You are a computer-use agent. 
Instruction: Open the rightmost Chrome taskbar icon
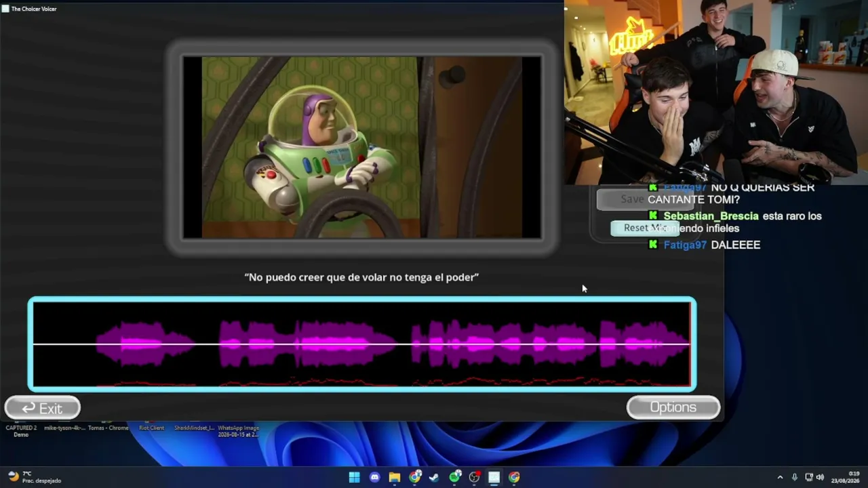click(x=514, y=477)
